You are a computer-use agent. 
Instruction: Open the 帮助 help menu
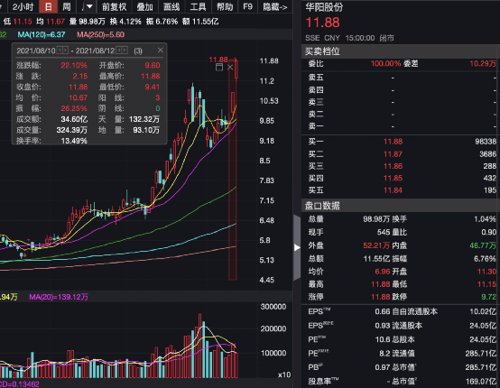(225, 7)
